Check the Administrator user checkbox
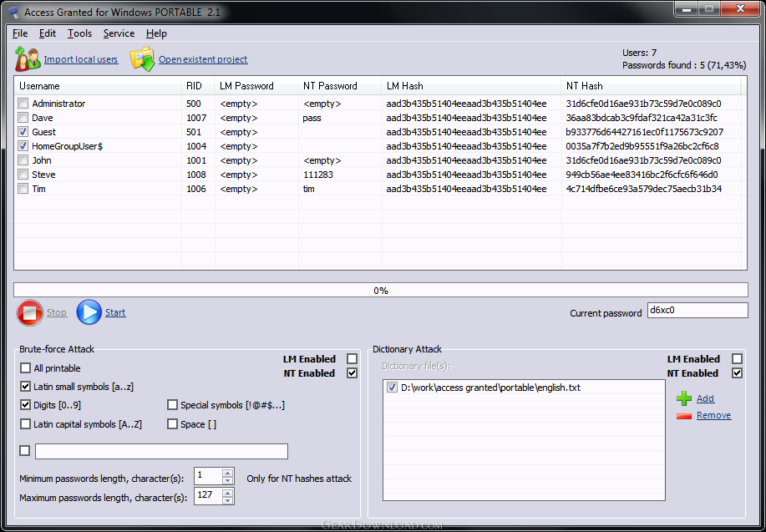766x532 pixels. click(23, 104)
